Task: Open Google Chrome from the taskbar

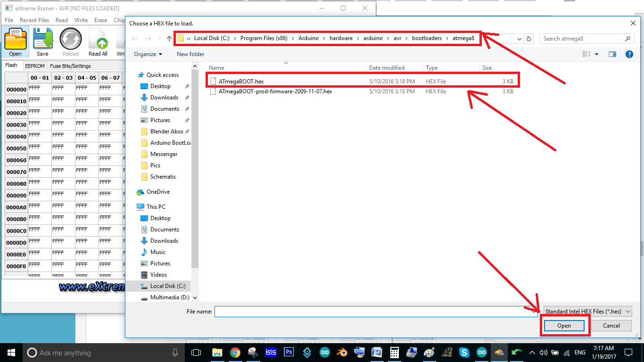Action: (235, 353)
